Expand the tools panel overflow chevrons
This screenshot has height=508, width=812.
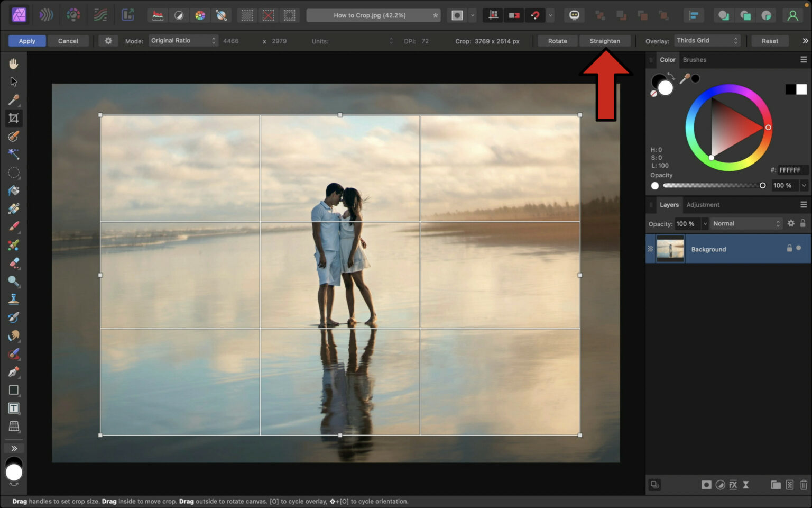tap(14, 448)
